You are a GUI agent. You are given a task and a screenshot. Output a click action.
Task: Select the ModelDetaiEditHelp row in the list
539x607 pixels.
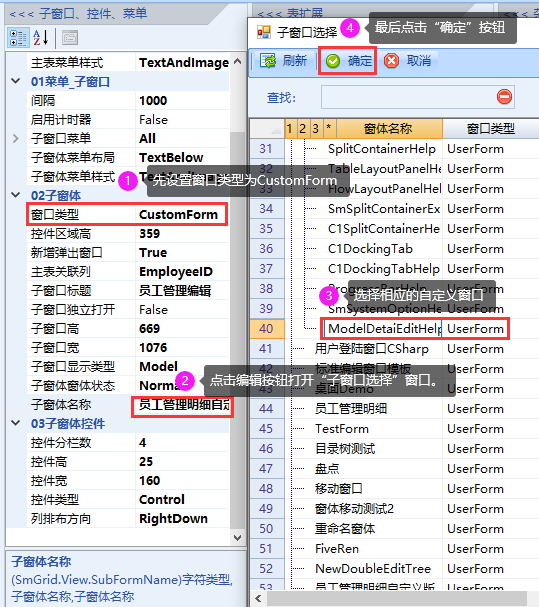(x=415, y=329)
